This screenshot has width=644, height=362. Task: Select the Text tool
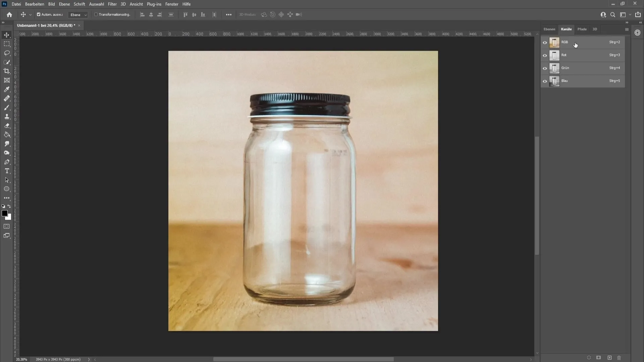click(7, 171)
